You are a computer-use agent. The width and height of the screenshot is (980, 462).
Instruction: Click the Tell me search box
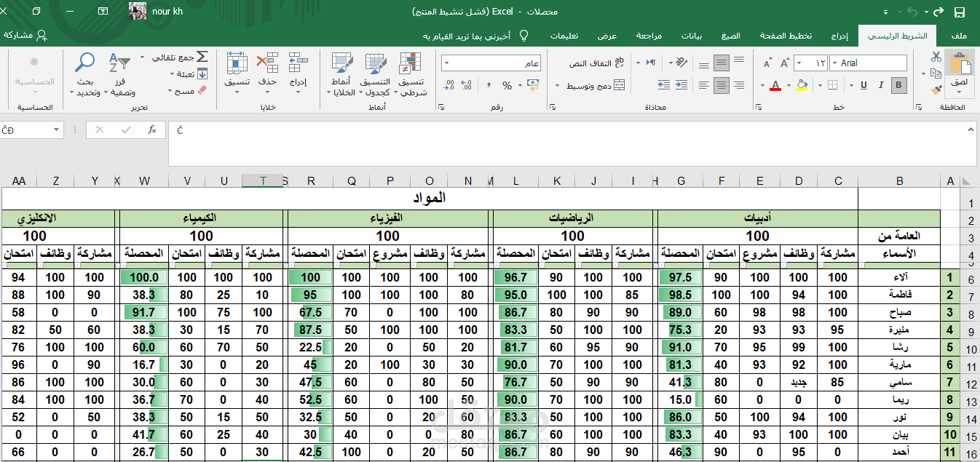click(x=474, y=36)
